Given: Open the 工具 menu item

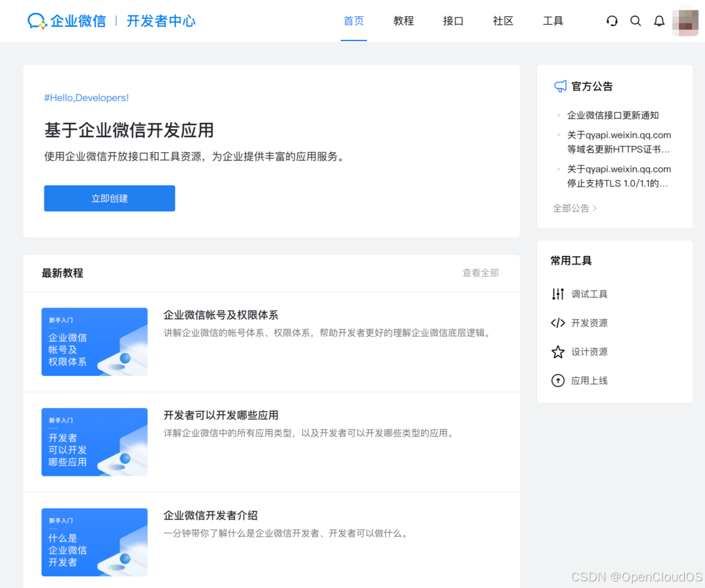Looking at the screenshot, I should tap(553, 21).
